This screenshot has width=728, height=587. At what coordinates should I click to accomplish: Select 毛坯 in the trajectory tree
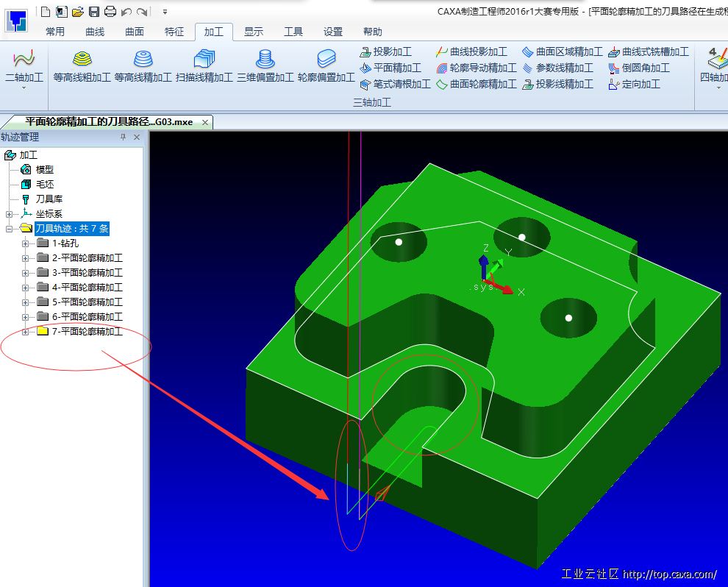pos(45,185)
